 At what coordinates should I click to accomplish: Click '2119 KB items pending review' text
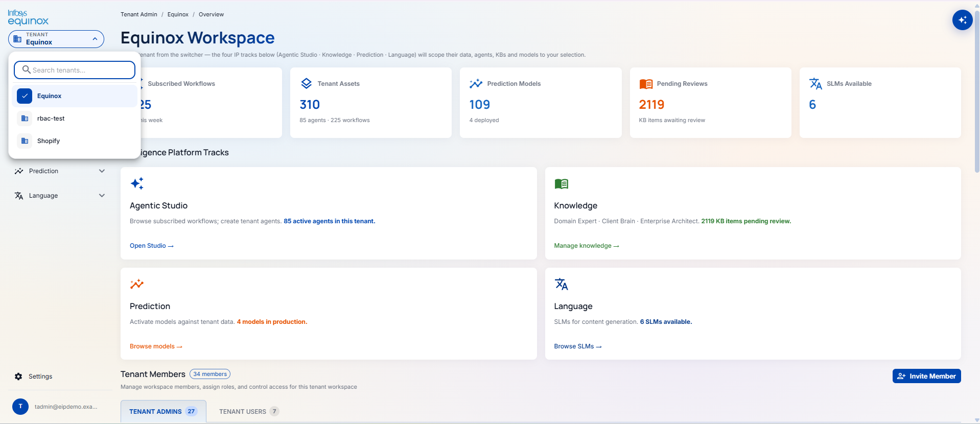click(746, 221)
